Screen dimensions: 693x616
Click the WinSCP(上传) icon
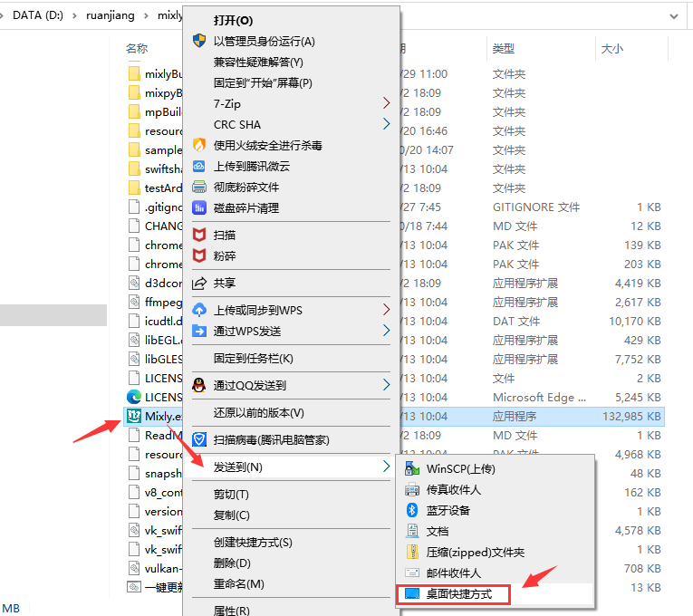pos(412,468)
